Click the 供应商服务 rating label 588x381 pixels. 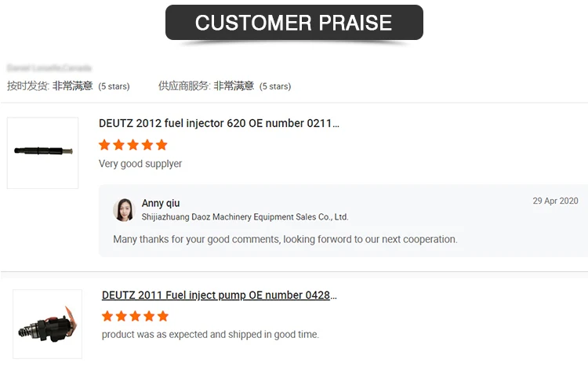pyautogui.click(x=184, y=86)
